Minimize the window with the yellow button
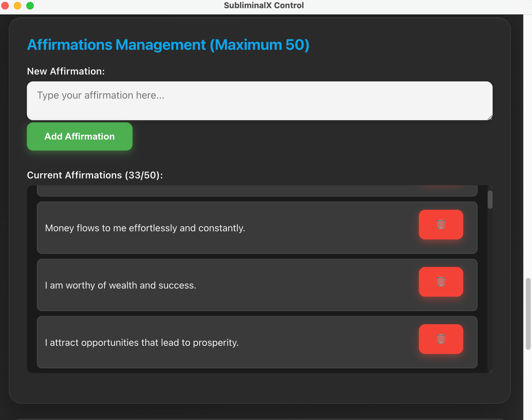The height and width of the screenshot is (420, 532). coord(17,6)
